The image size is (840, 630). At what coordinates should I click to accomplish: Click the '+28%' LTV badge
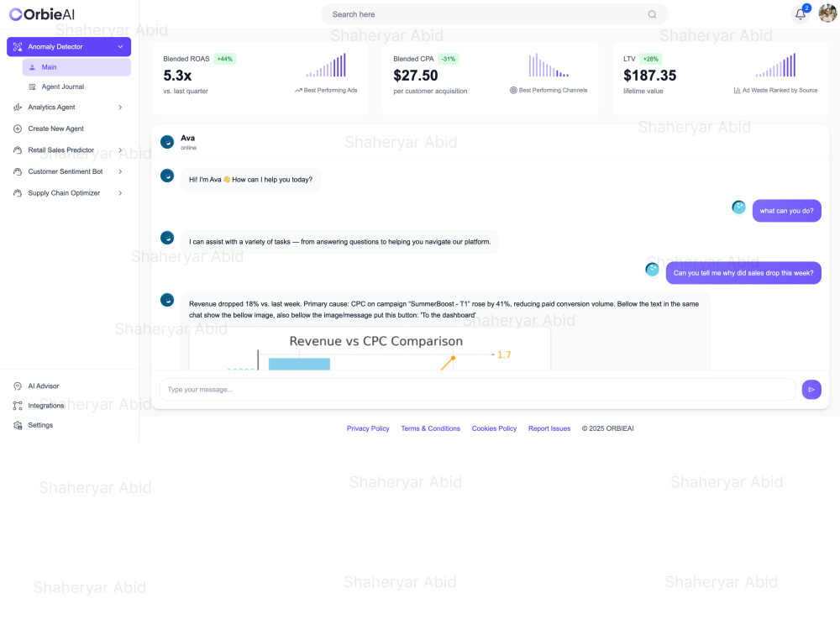point(651,59)
